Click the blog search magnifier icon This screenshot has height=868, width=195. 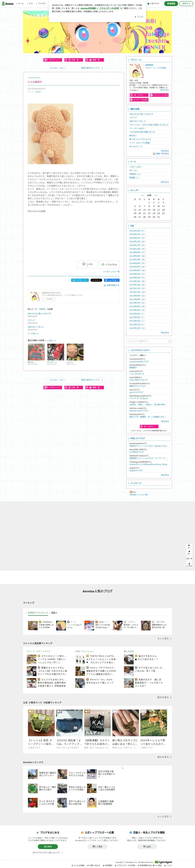coord(169,341)
